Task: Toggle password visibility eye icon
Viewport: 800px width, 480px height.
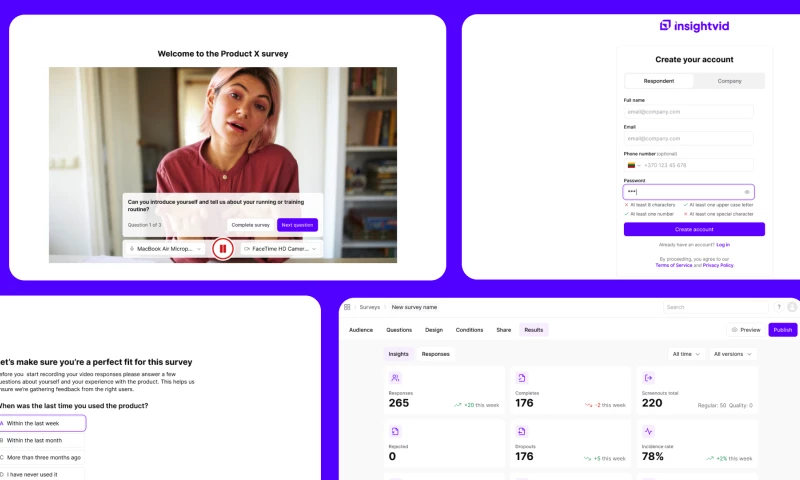Action: tap(747, 192)
